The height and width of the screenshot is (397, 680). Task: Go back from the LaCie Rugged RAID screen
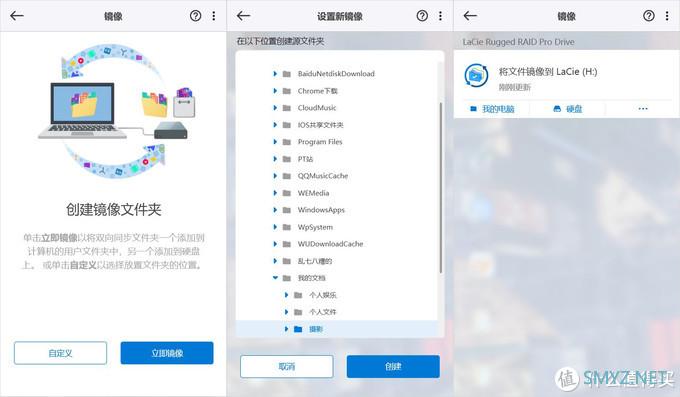click(x=470, y=16)
